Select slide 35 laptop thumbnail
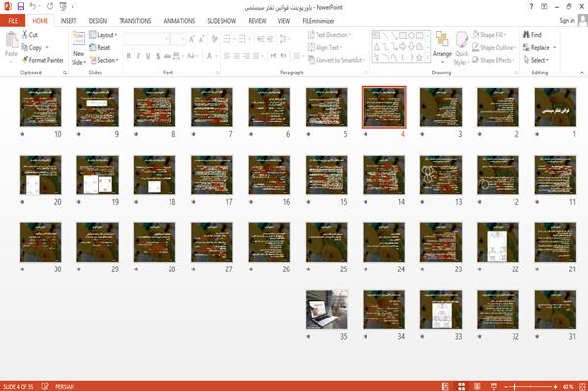The width and height of the screenshot is (588, 391). [x=326, y=310]
